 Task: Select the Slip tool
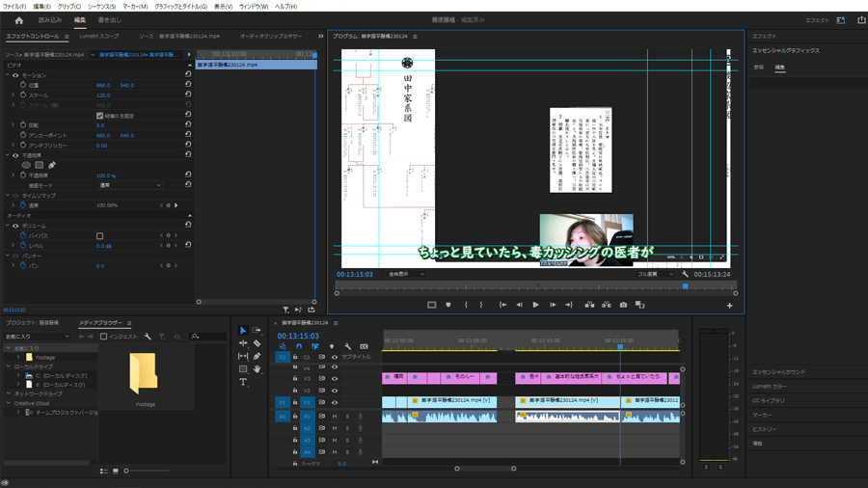tap(243, 356)
